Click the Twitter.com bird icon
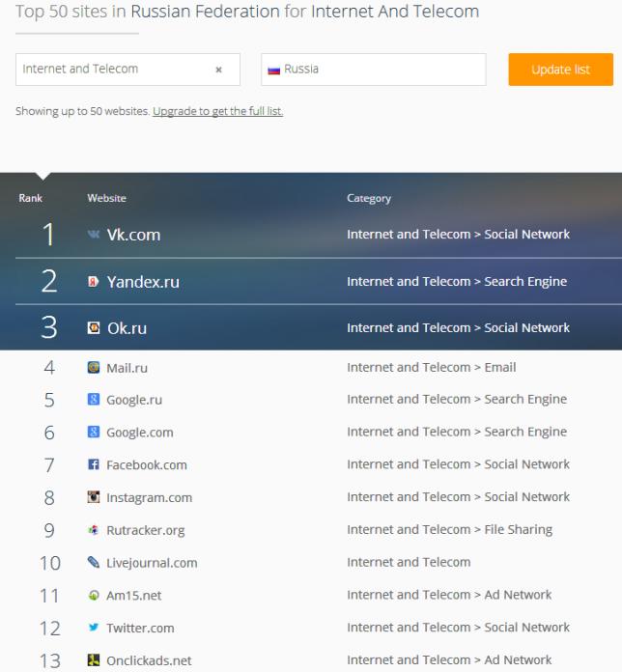The image size is (622, 672). pos(94,628)
